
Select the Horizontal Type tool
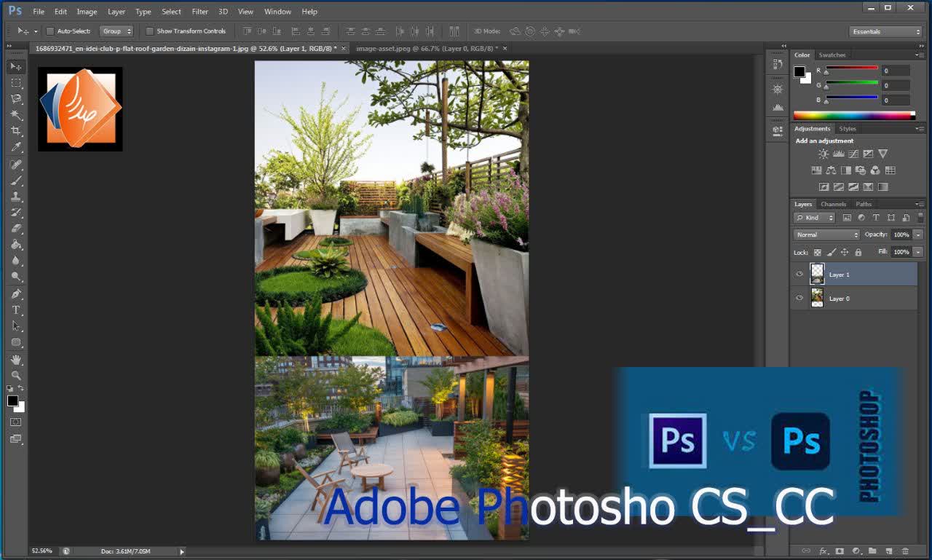coord(16,310)
